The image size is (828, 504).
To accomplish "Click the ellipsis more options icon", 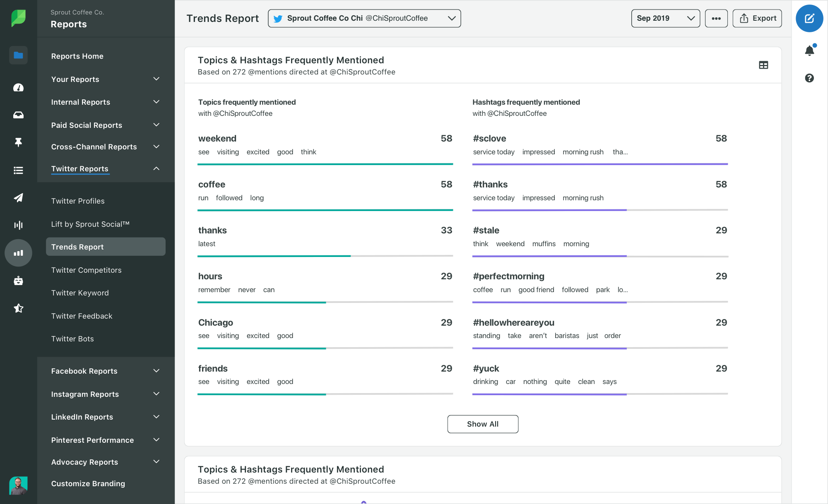I will click(716, 18).
